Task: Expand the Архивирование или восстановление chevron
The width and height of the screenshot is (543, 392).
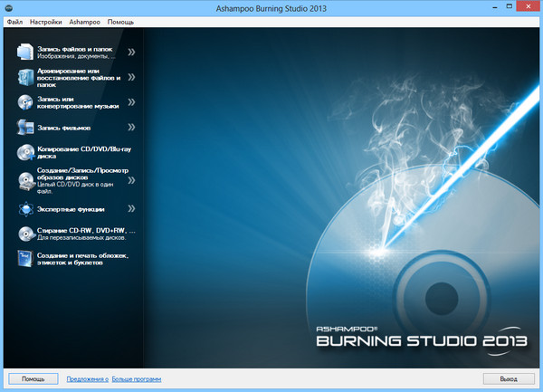Action: pos(132,76)
